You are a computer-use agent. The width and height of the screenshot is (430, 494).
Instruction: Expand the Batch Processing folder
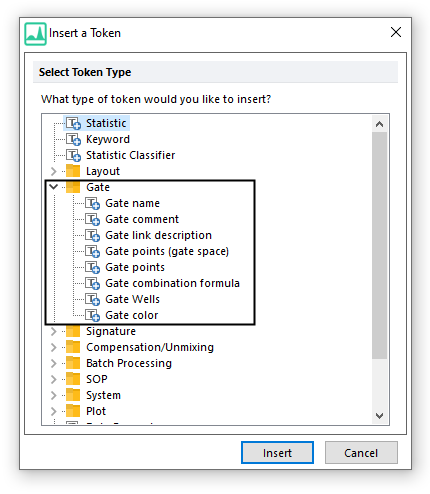53,363
